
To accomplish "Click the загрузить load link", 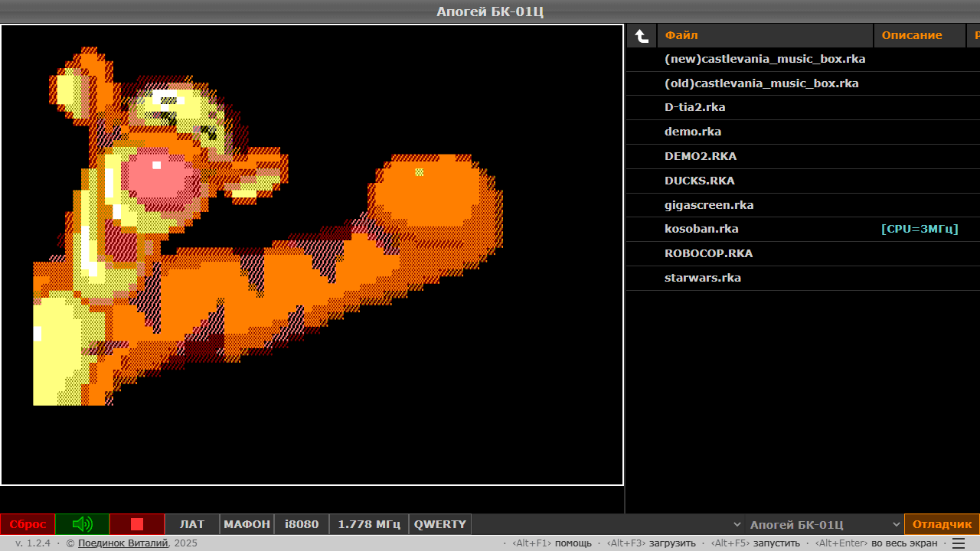I will click(672, 543).
